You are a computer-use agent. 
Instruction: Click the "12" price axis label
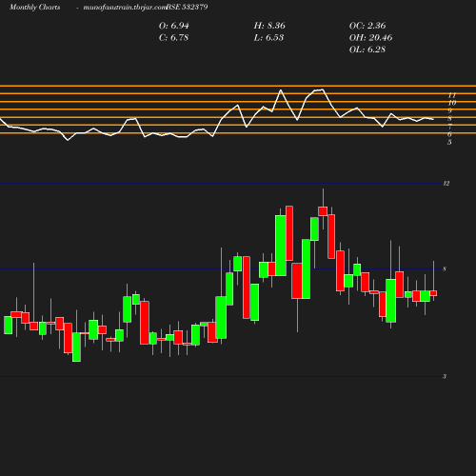(446, 184)
